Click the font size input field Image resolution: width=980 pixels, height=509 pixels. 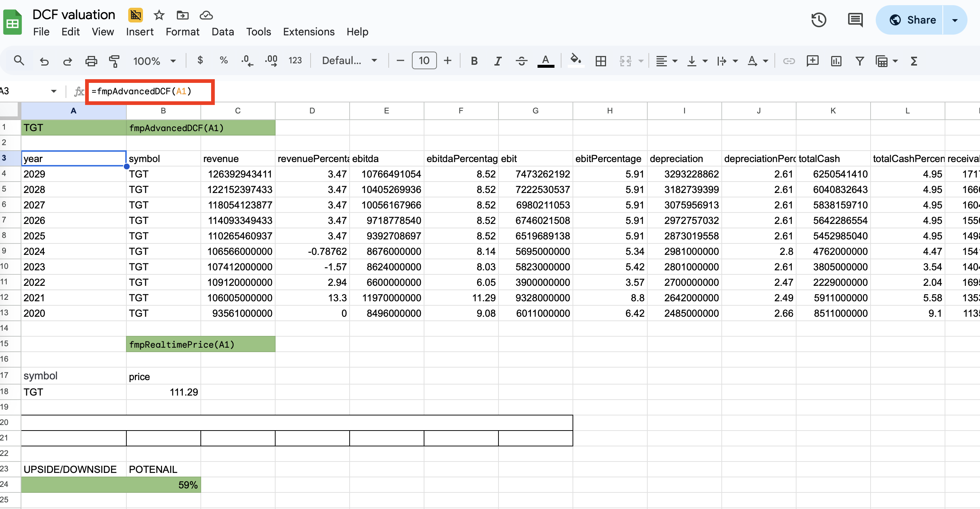(424, 61)
